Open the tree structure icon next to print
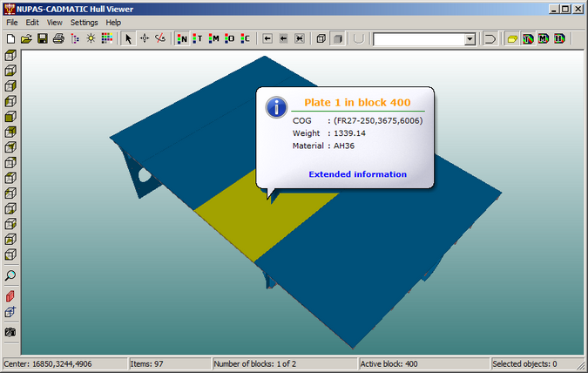This screenshot has width=588, height=373. (x=75, y=38)
